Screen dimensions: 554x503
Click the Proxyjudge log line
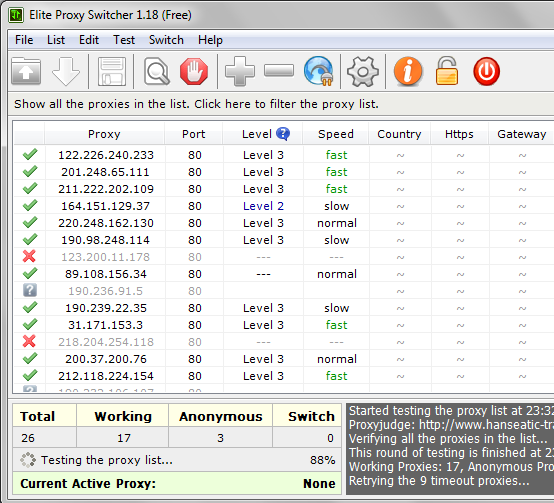[451, 425]
